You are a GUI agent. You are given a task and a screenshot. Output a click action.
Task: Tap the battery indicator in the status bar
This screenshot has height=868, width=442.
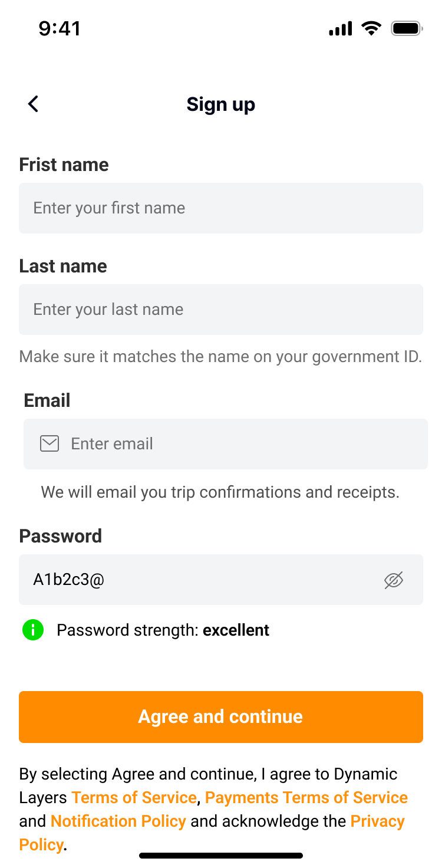(x=406, y=28)
